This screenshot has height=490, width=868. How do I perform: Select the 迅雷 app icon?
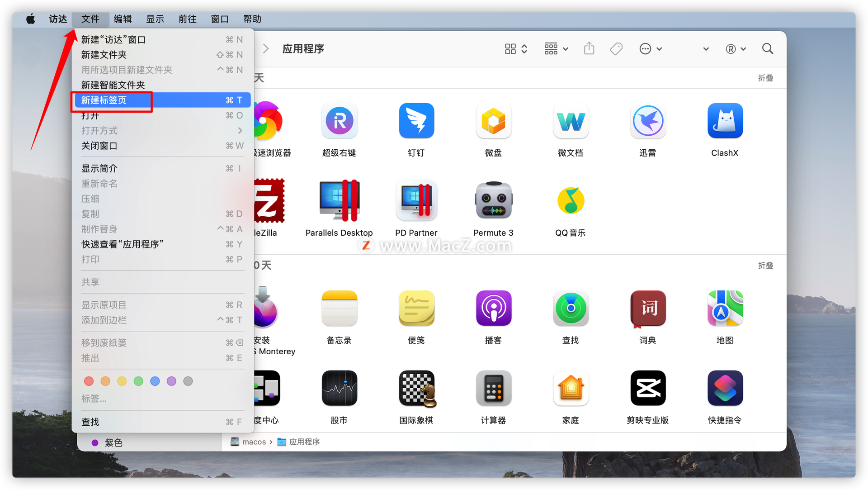pyautogui.click(x=647, y=121)
